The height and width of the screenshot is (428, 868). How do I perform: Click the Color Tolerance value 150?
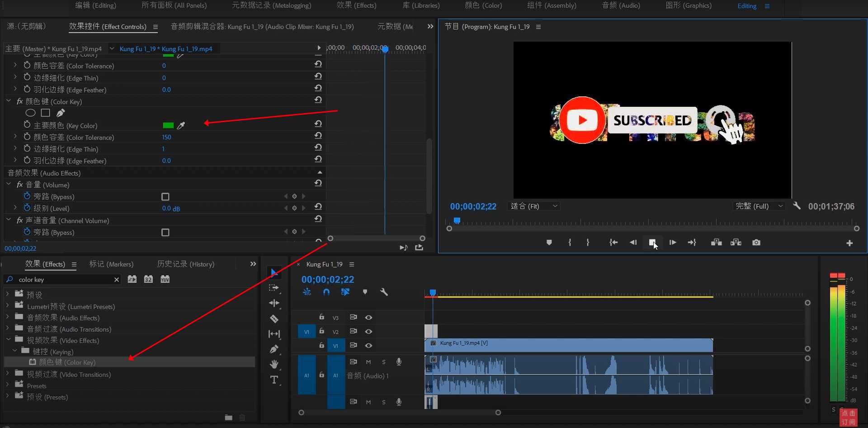click(x=167, y=137)
